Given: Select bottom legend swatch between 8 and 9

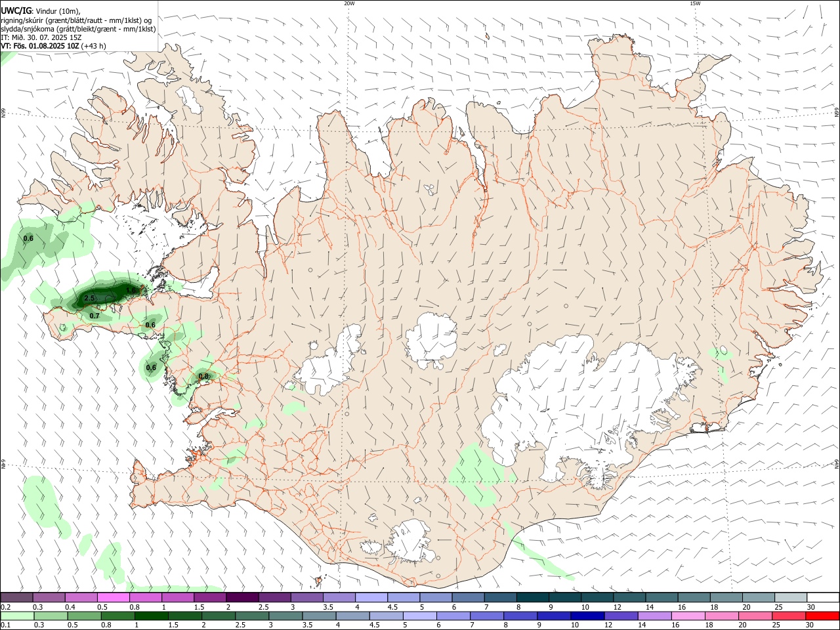Looking at the screenshot, I should [x=520, y=616].
